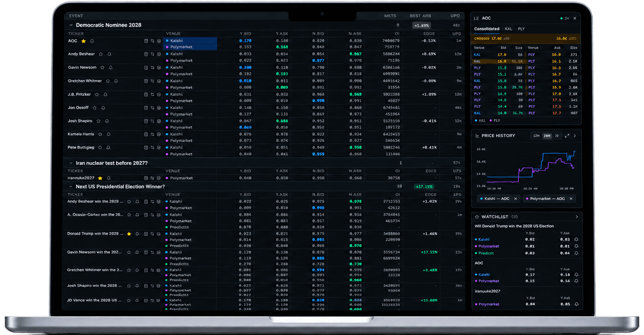Open details document icon for AOC

pyautogui.click(x=146, y=41)
